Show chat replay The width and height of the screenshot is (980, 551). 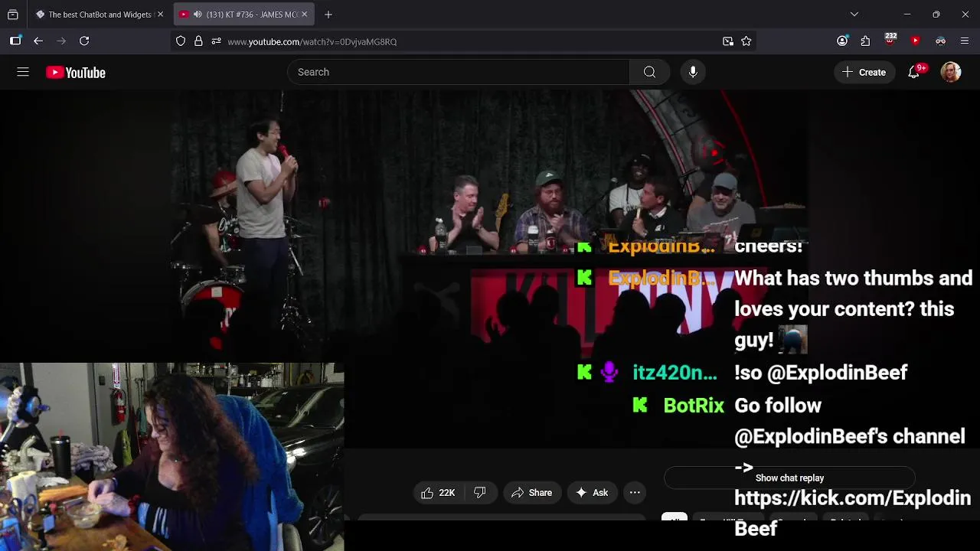point(789,478)
